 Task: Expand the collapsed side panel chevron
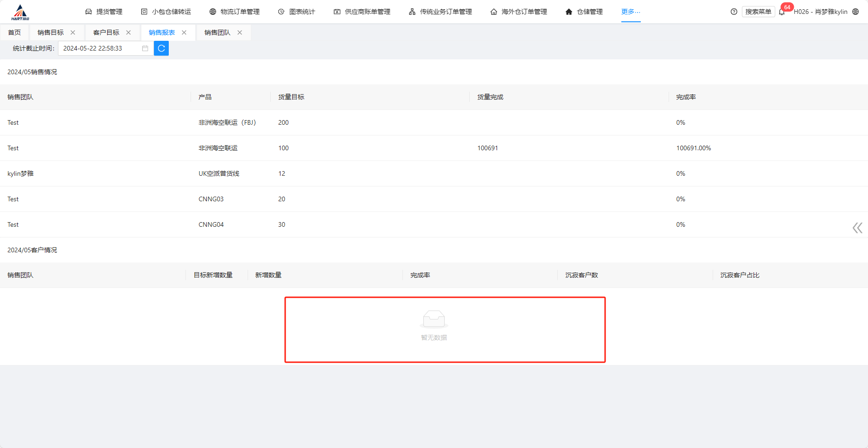click(x=857, y=228)
